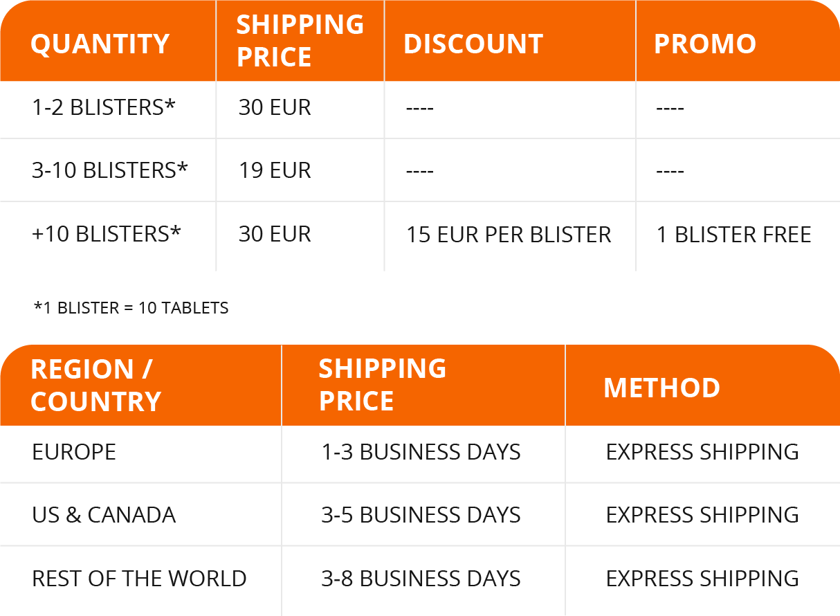The image size is (840, 616).
Task: Select the REST OF THE WORLD cell
Action: click(139, 579)
